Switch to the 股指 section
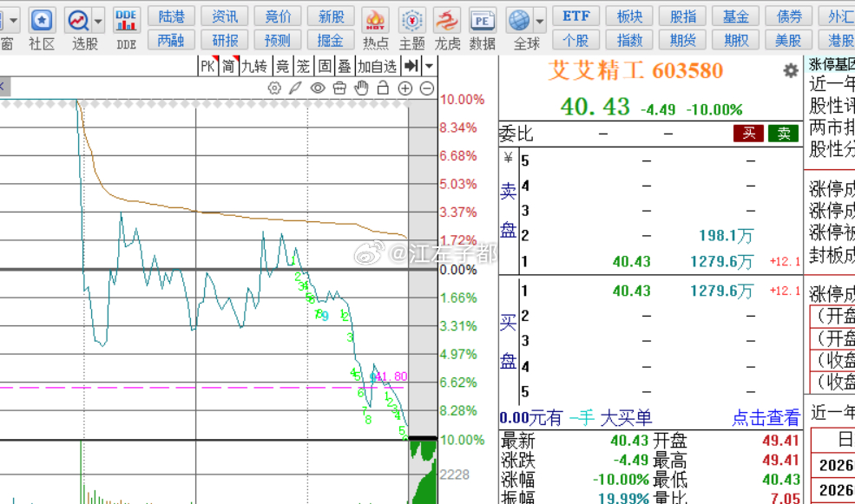Screen dimensions: 855x504 (x=682, y=16)
